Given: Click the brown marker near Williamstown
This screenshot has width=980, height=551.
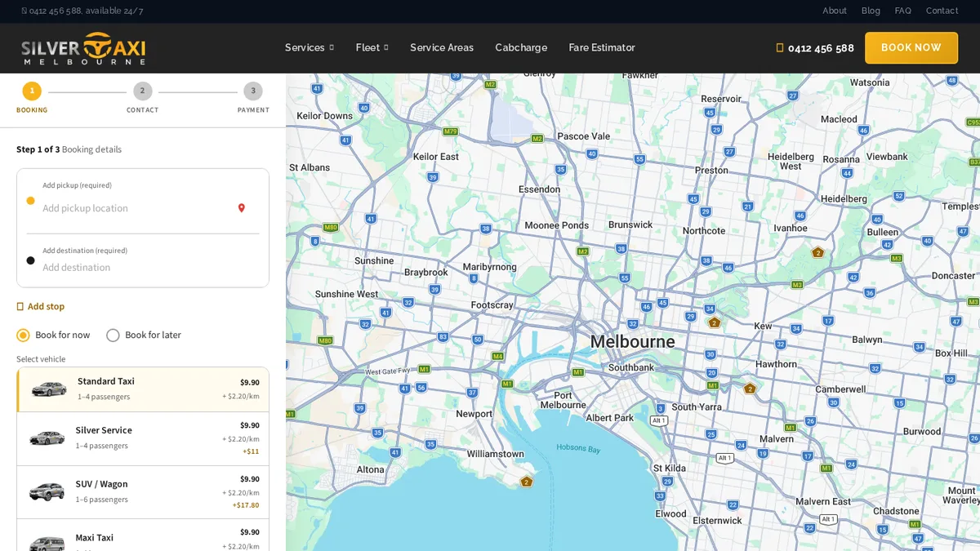Looking at the screenshot, I should coord(526,482).
